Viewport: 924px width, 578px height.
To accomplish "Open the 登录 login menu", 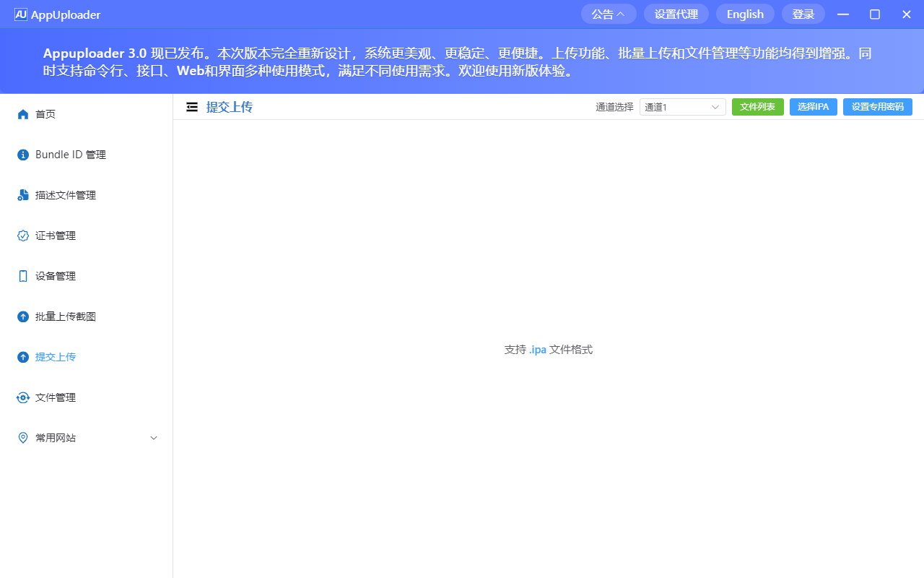I will [803, 14].
